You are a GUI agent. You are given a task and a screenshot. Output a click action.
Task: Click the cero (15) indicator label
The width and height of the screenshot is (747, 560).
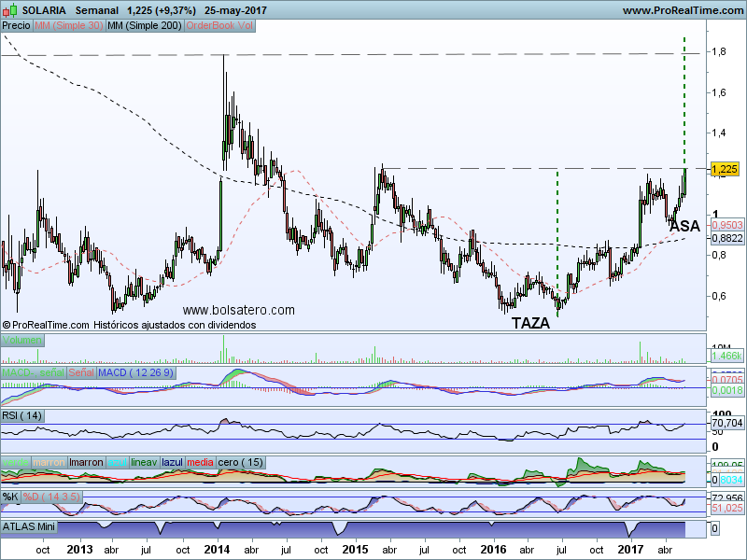coord(240,462)
